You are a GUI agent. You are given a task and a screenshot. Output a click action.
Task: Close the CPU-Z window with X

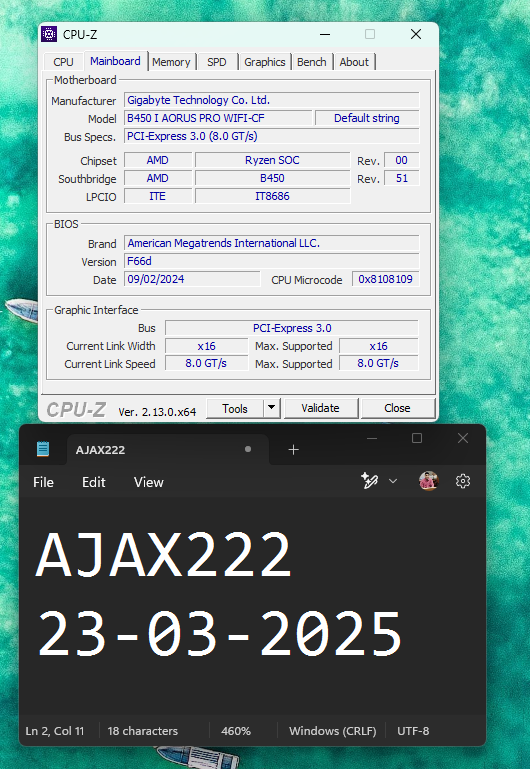416,34
